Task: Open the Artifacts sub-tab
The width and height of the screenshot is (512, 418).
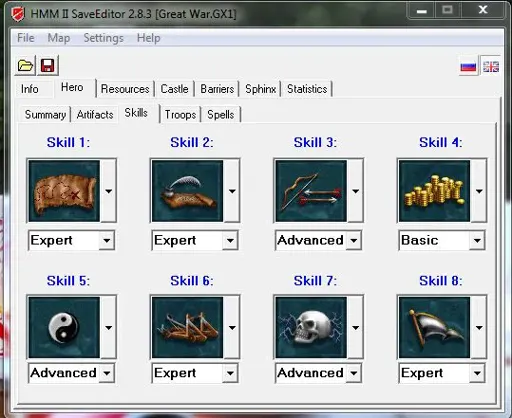Action: [95, 115]
